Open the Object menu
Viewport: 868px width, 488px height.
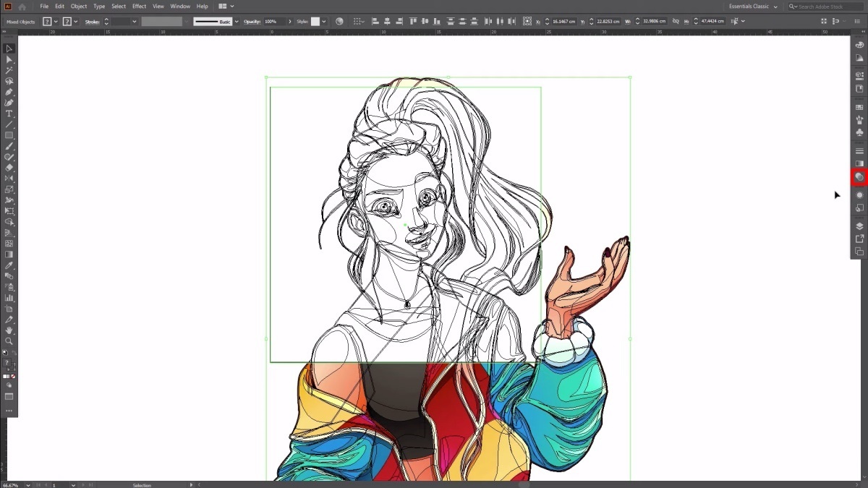[x=79, y=7]
